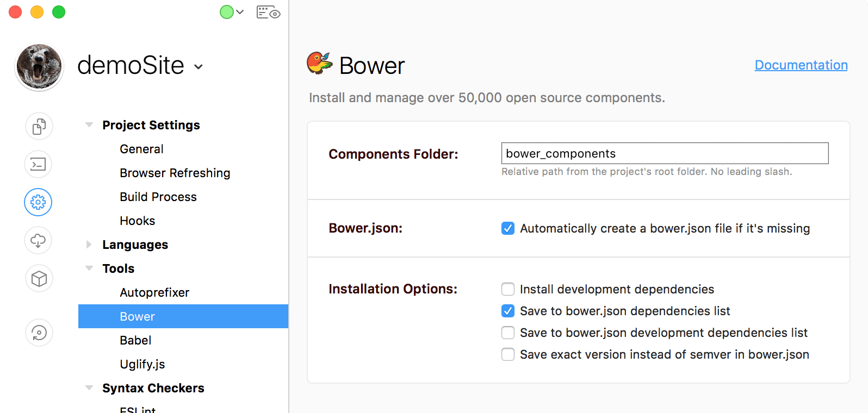
Task: Open the cloud download sidebar icon
Action: [x=38, y=240]
